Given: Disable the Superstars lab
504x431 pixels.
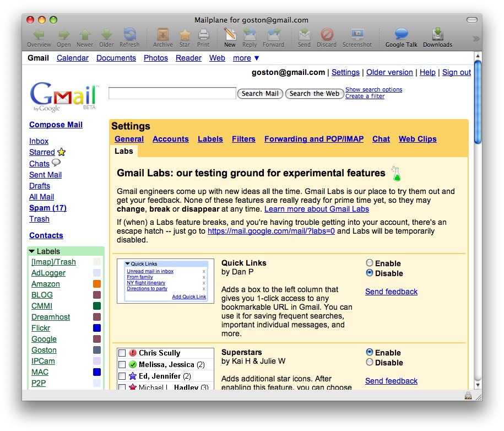Looking at the screenshot, I should click(370, 362).
